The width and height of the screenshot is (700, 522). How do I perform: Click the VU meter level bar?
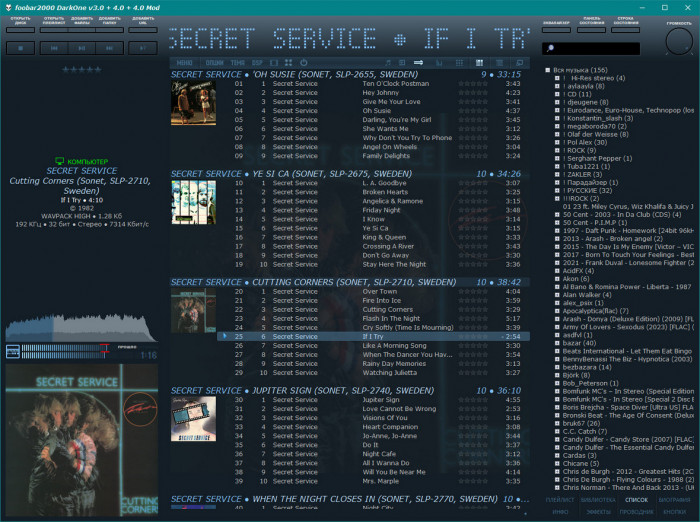65,351
